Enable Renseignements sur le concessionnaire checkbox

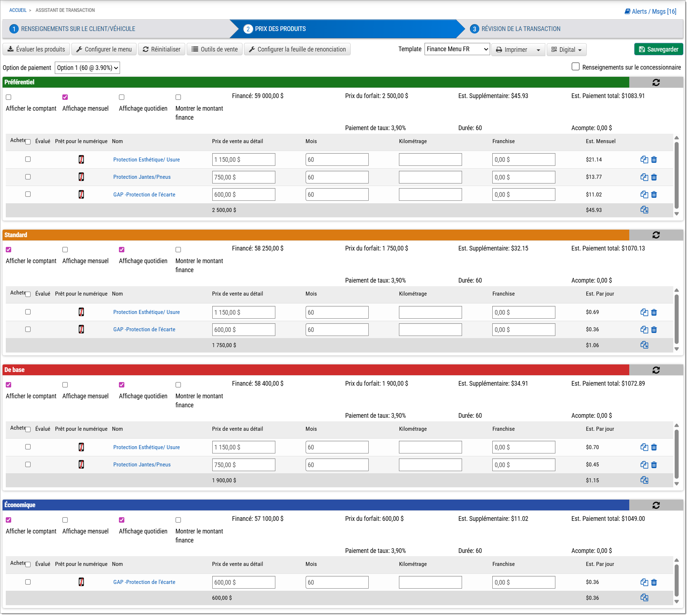click(576, 67)
